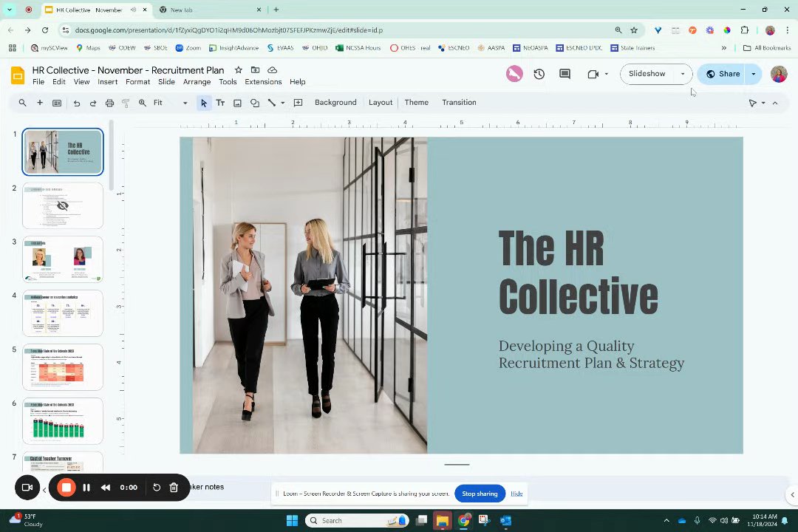Viewport: 798px width, 532px height.
Task: Click the Share button
Action: 722,75
